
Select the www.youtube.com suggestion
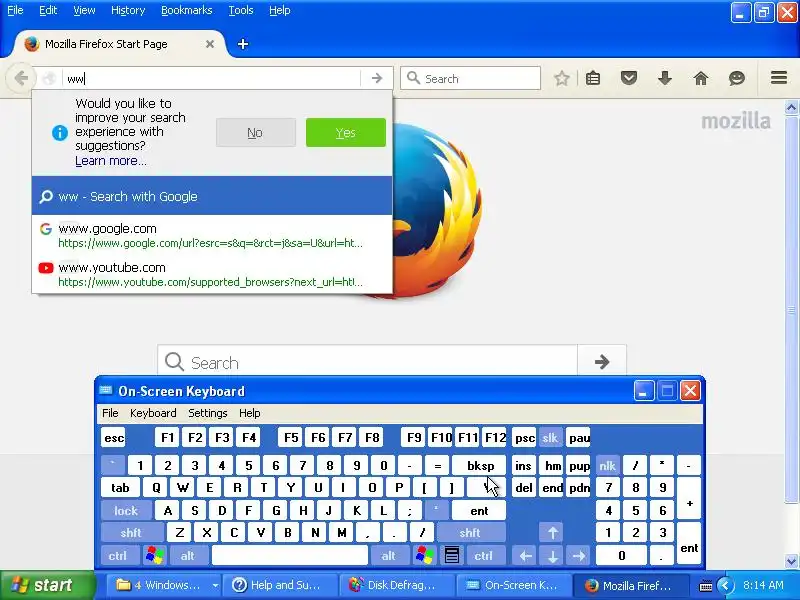[212, 274]
